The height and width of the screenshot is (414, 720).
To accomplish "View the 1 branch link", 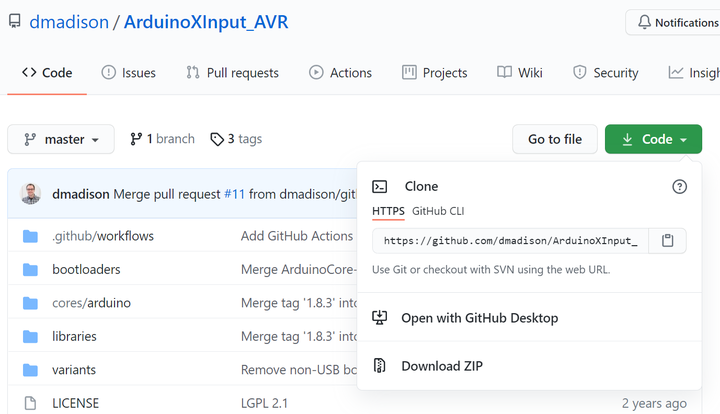I will click(x=162, y=139).
